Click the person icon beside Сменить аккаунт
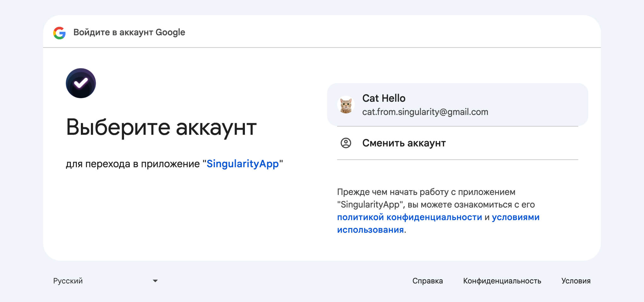Viewport: 644px width, 302px height. coord(346,143)
